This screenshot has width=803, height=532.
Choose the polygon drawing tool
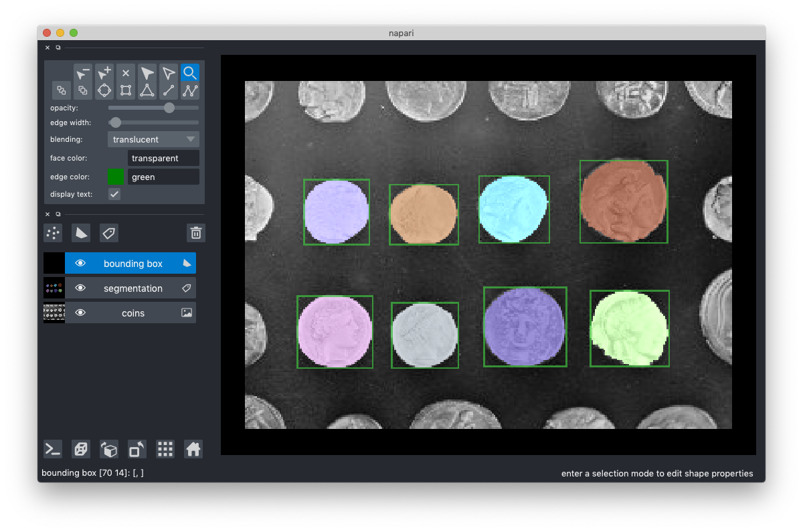click(x=147, y=89)
